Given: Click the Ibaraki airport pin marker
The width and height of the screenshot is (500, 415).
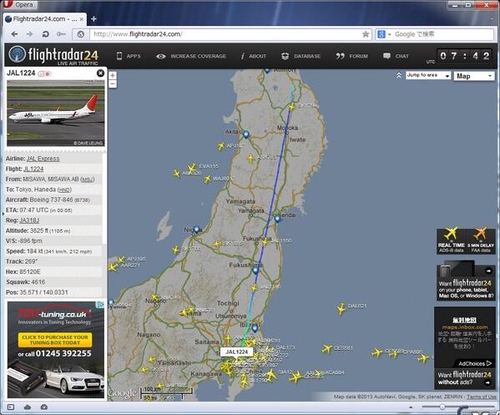Looking at the screenshot, I should pyautogui.click(x=255, y=328).
